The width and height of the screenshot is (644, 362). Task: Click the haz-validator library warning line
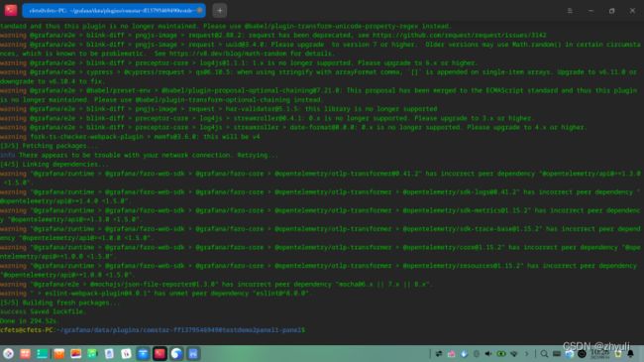pos(219,109)
